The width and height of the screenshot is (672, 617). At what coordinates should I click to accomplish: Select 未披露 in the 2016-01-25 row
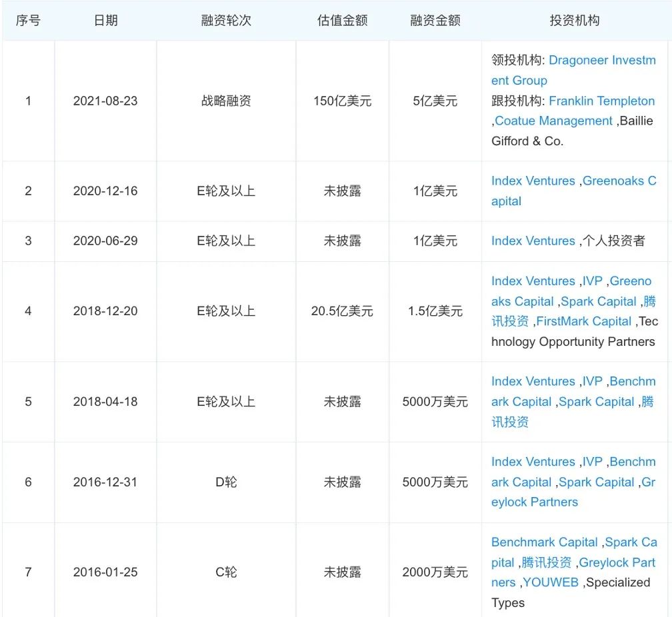343,572
